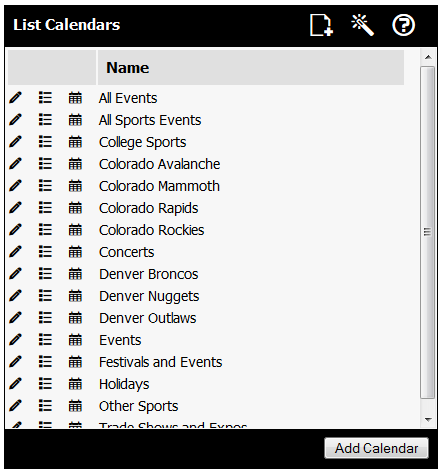Open list icon for Concerts row
Image resolution: width=444 pixels, height=475 pixels.
click(45, 252)
